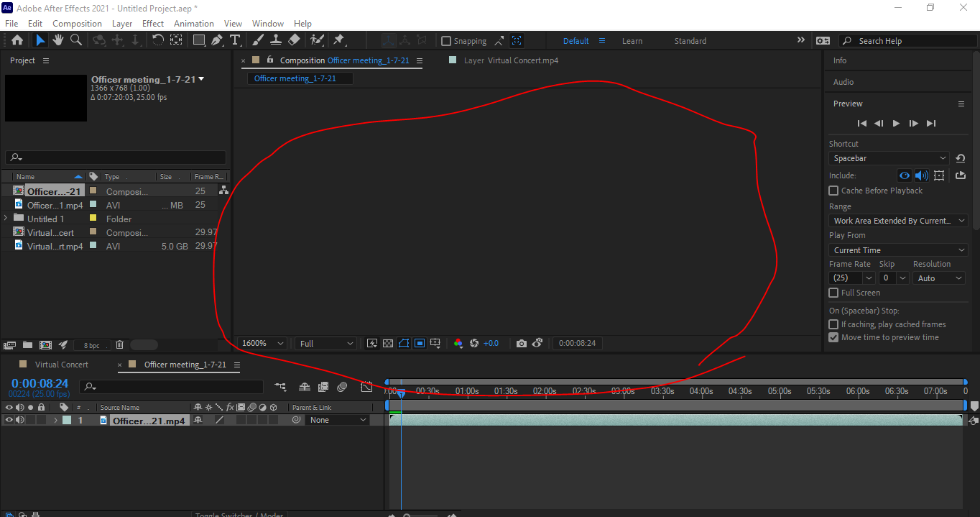The image size is (980, 517).
Task: Enable Cache Before Playback
Action: [833, 190]
